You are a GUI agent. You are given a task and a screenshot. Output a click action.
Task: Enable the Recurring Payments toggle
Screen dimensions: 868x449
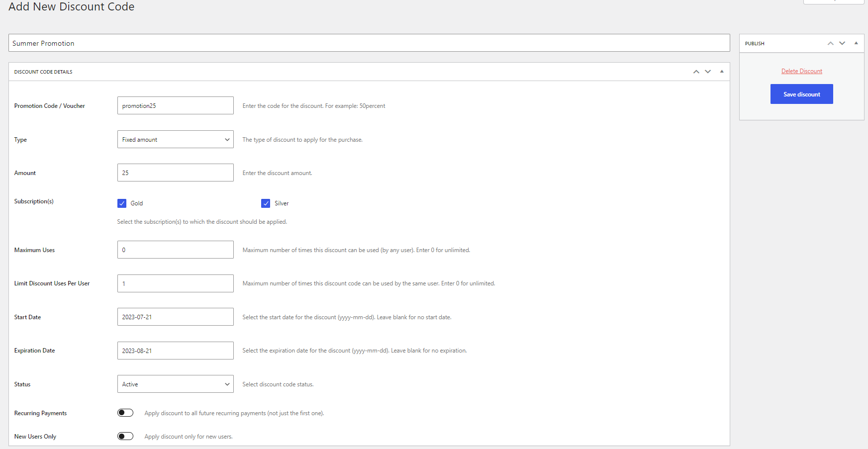pyautogui.click(x=125, y=413)
